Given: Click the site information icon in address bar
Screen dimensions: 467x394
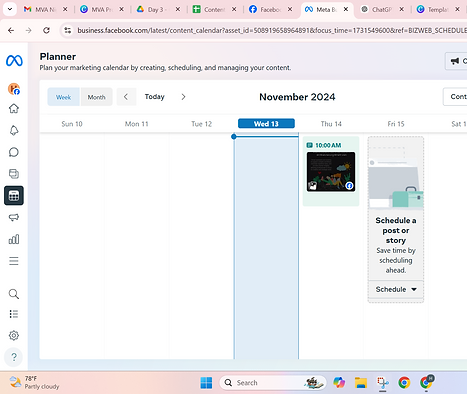Looking at the screenshot, I should [68, 30].
